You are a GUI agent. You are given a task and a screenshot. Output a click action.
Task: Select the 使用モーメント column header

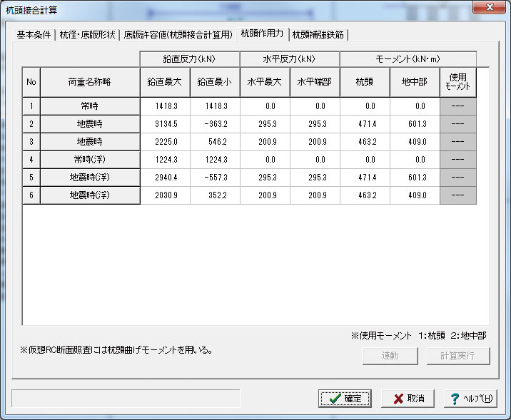(458, 82)
